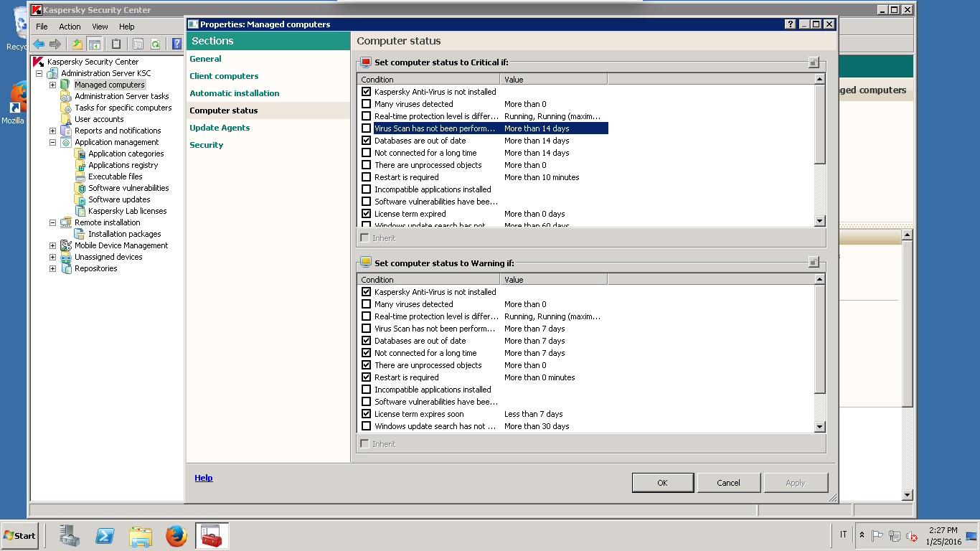
Task: Click the Back arrow in the toolbar
Action: click(39, 44)
